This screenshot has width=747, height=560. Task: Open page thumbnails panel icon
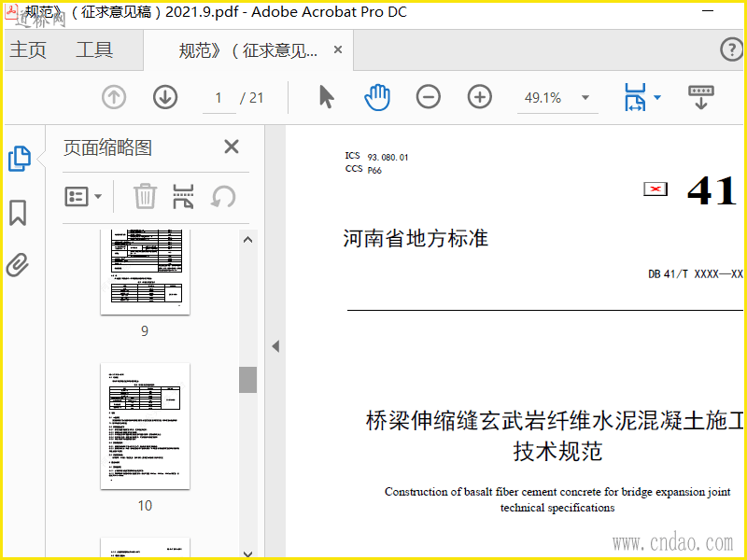point(20,159)
